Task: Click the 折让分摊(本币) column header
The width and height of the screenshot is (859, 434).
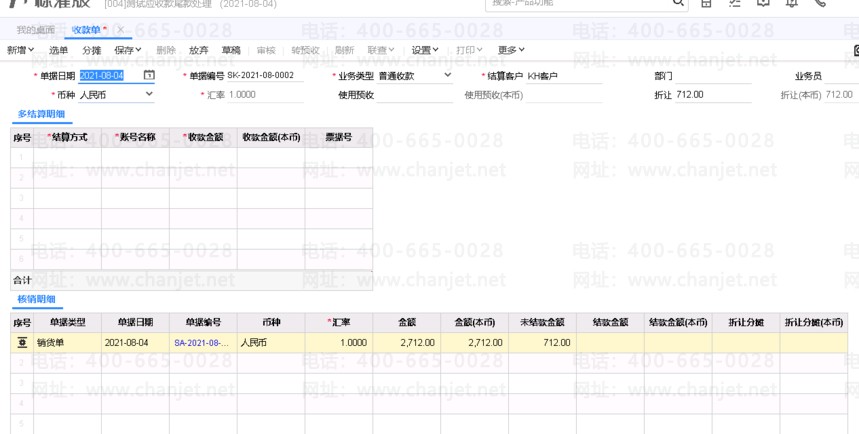Action: 814,322
